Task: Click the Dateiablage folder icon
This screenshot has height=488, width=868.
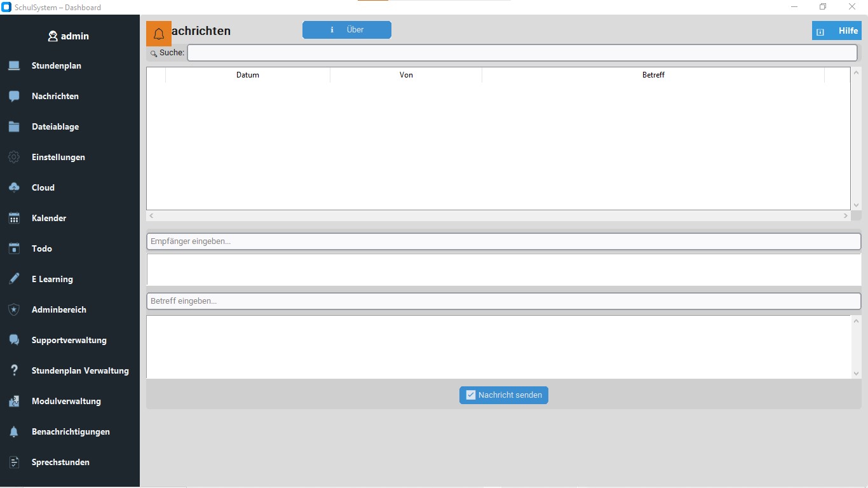Action: tap(14, 126)
